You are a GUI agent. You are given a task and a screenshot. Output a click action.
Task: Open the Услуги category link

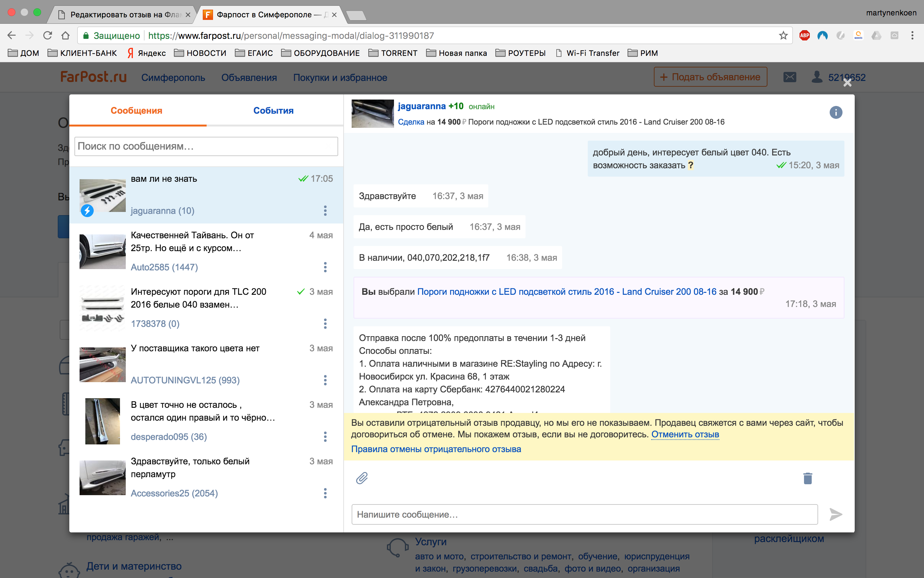coord(431,542)
